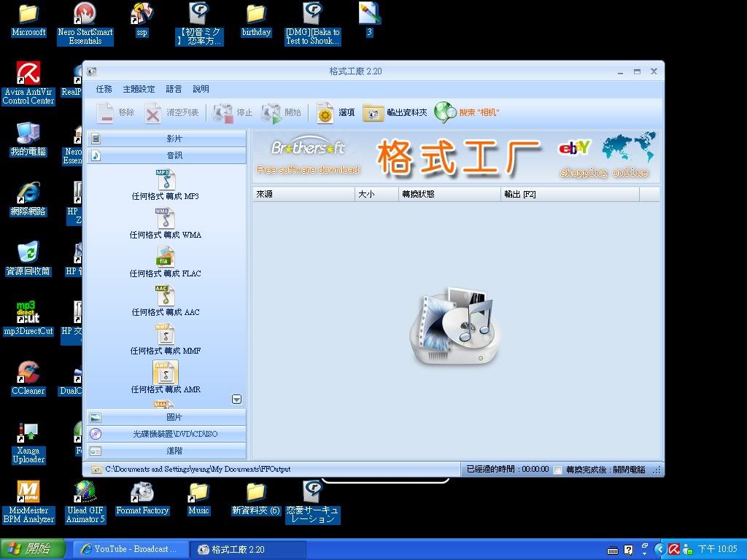Screen dimensions: 747x560
Task: Open the Brothersoft free software download banner
Action: tap(308, 157)
